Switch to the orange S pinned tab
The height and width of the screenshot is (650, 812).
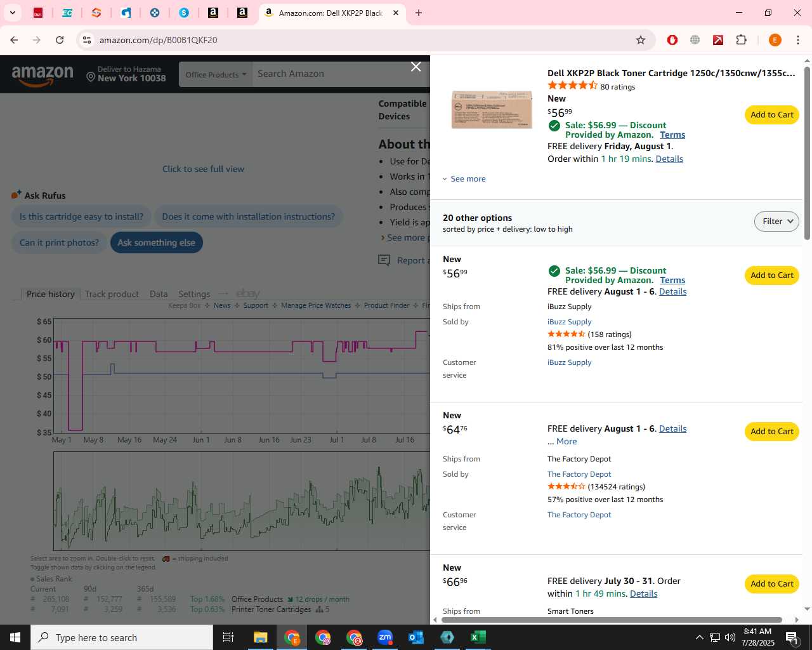[x=96, y=13]
